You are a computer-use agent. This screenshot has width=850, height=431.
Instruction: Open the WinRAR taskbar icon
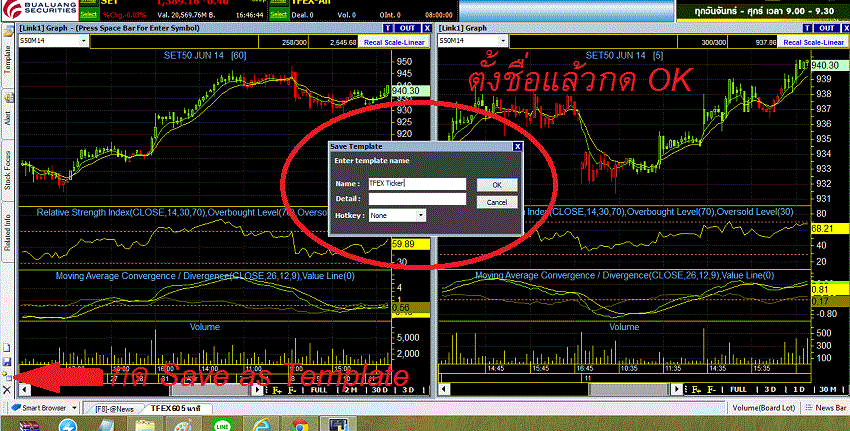pyautogui.click(x=29, y=426)
